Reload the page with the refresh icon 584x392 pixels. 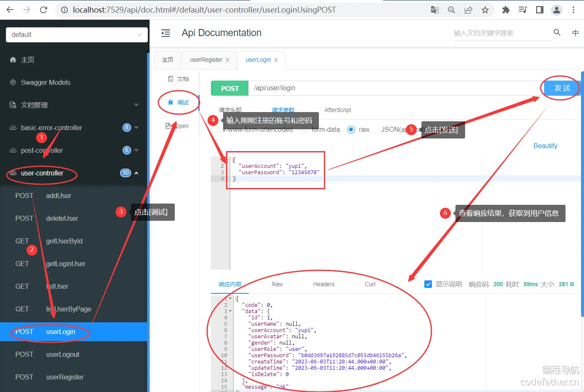tap(44, 10)
